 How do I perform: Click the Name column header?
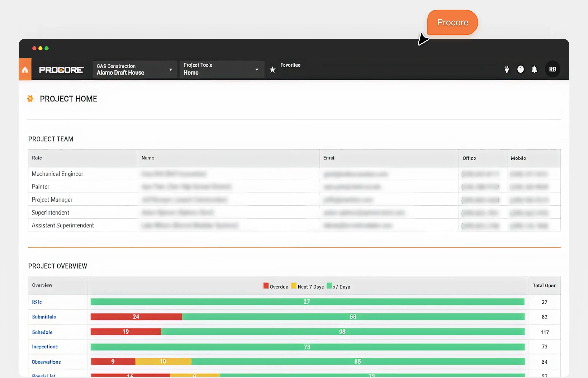tap(229, 158)
